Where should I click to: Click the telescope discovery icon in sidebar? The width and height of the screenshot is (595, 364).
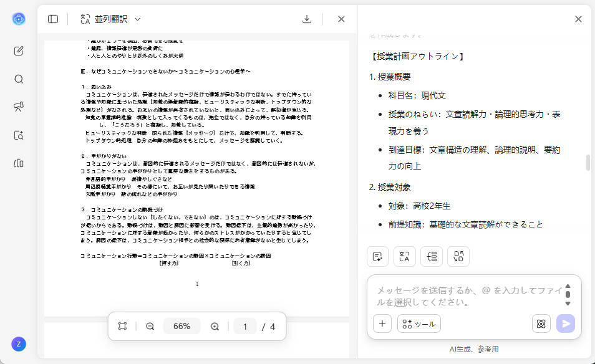pyautogui.click(x=18, y=106)
